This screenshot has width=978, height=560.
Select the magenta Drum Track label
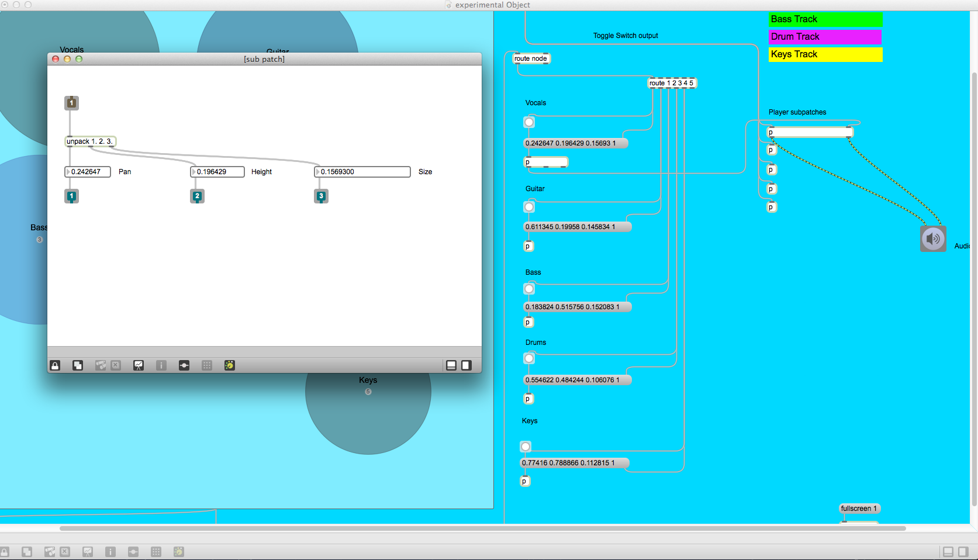tap(825, 37)
